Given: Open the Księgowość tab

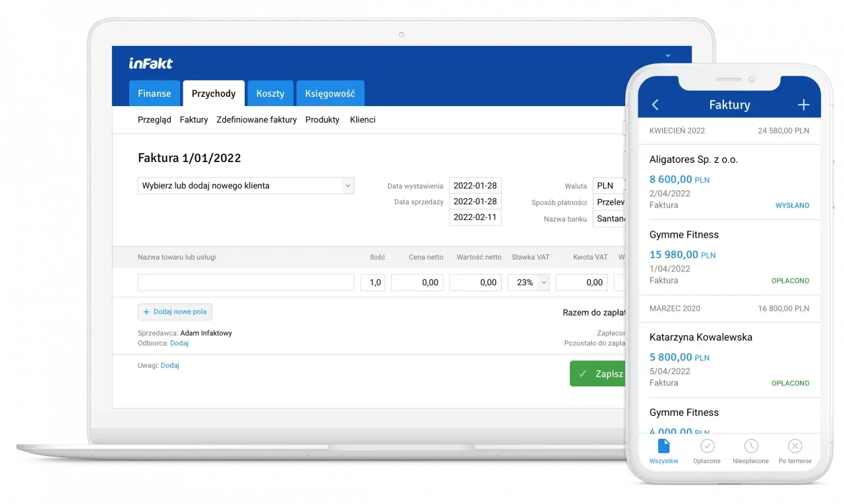Looking at the screenshot, I should click(x=330, y=93).
